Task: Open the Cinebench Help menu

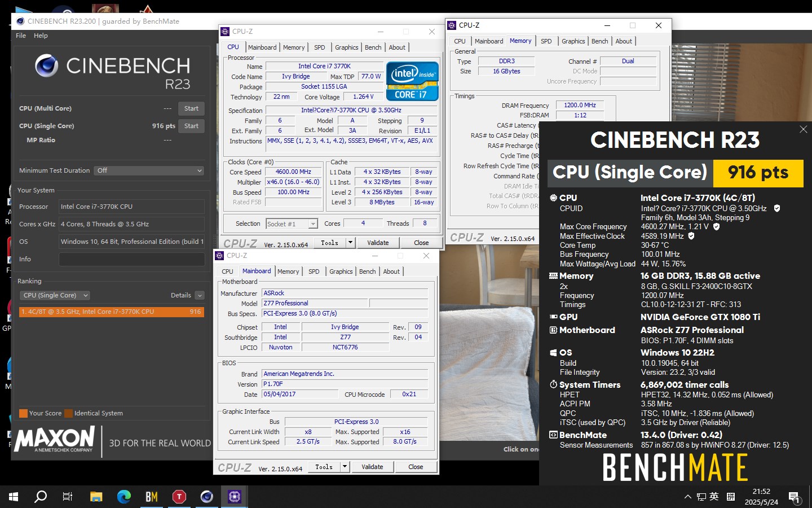Action: (41, 36)
